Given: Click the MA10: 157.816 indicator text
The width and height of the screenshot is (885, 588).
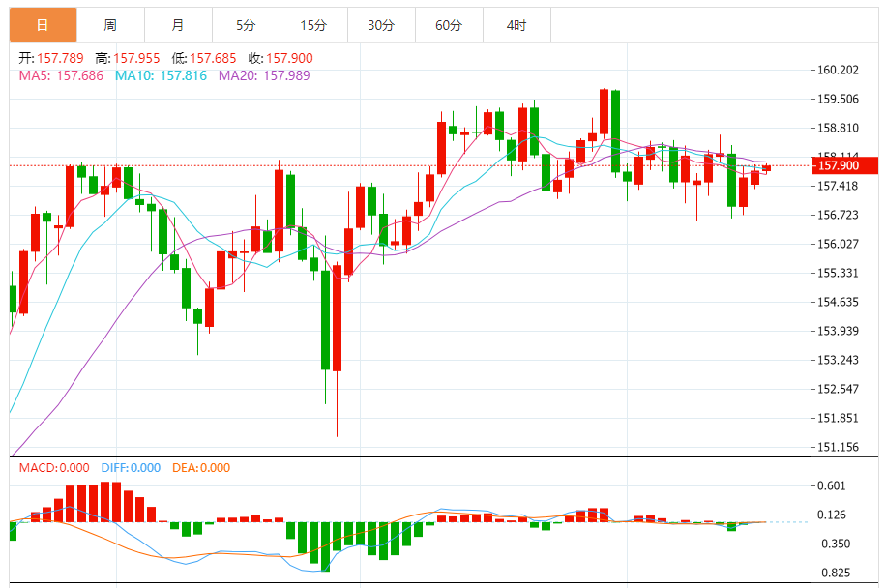Looking at the screenshot, I should [x=161, y=75].
